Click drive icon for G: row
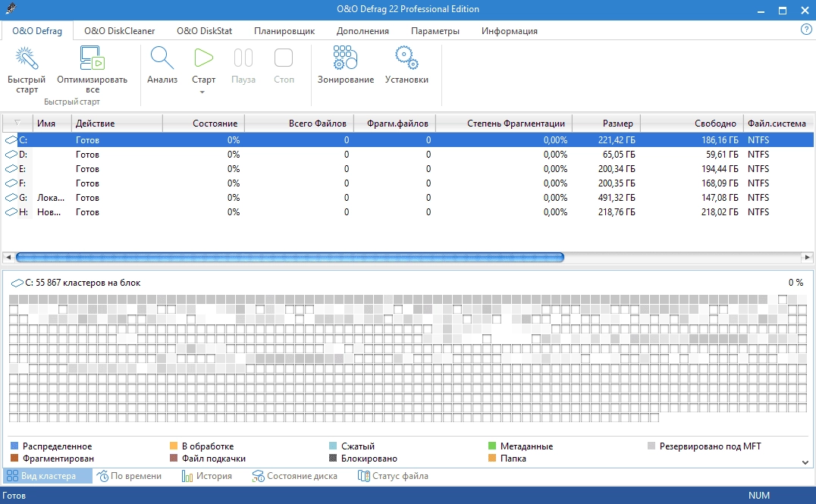 coord(11,198)
